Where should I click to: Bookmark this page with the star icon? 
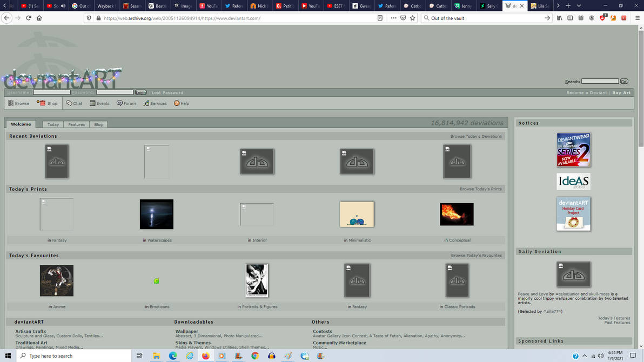[413, 18]
